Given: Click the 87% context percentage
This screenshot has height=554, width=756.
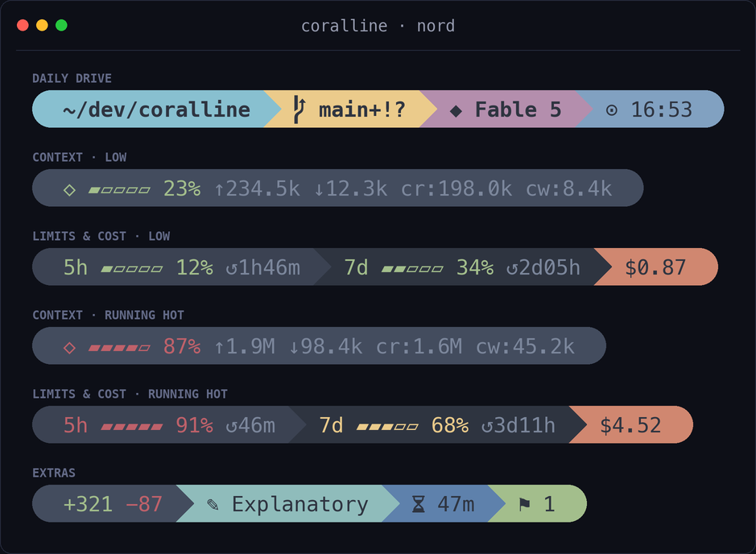Looking at the screenshot, I should point(182,346).
